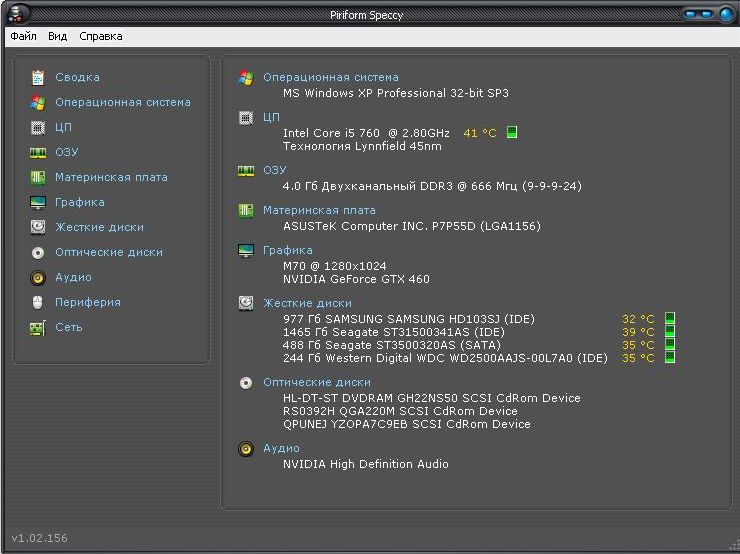Screen dimensions: 740x554
Task: Click the temperature indicator for WDC WD2500AAJS drive
Action: point(670,357)
